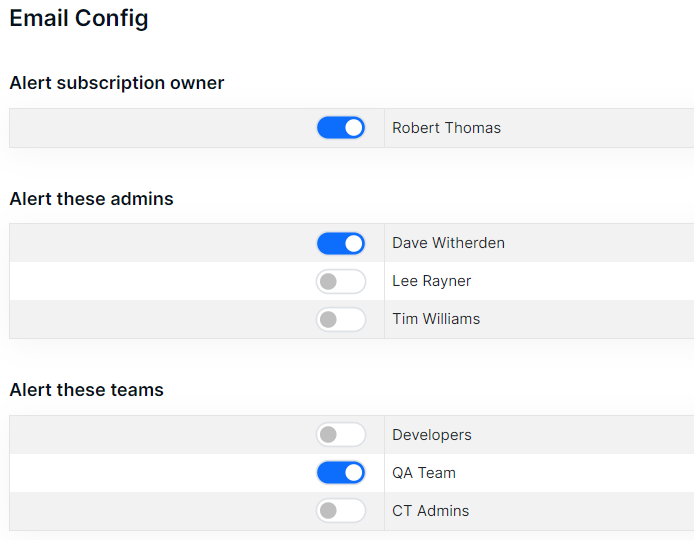Screen dimensions: 694x540
Task: Select the Dave Witherden name text
Action: tap(448, 243)
